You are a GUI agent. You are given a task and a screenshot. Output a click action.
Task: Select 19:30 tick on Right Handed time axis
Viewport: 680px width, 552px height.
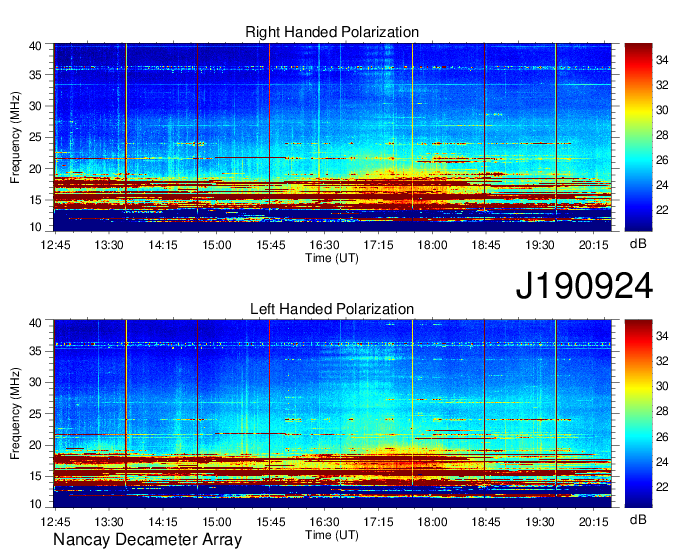(x=540, y=245)
